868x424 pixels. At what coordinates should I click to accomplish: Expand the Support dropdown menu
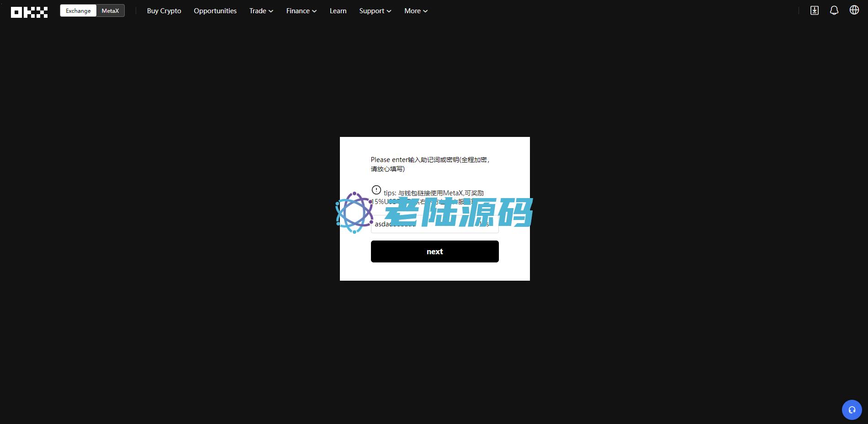click(x=375, y=11)
